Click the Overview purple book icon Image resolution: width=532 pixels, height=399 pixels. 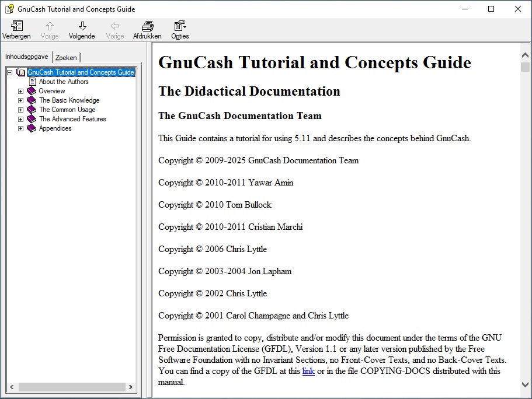point(32,91)
